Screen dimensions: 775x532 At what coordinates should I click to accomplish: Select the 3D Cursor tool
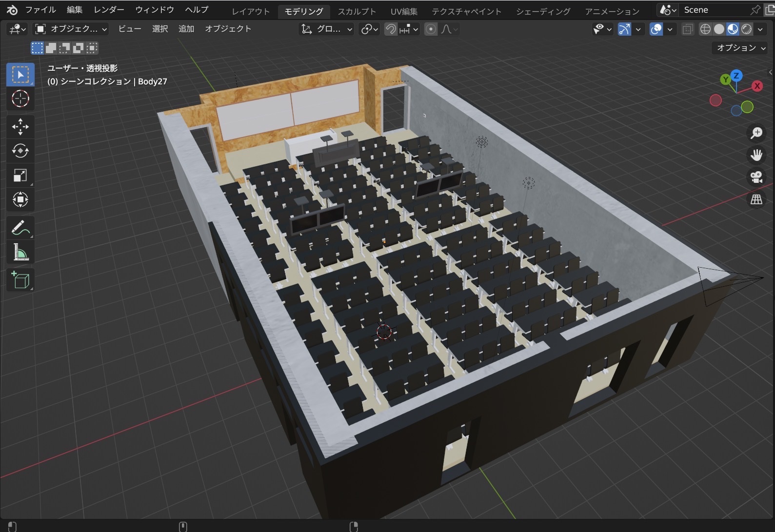[x=20, y=99]
